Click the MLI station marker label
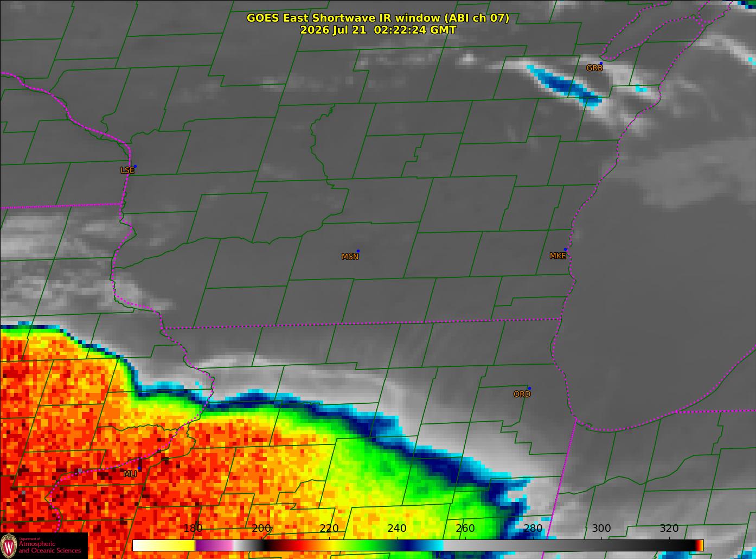This screenshot has height=559, width=756. tap(130, 474)
